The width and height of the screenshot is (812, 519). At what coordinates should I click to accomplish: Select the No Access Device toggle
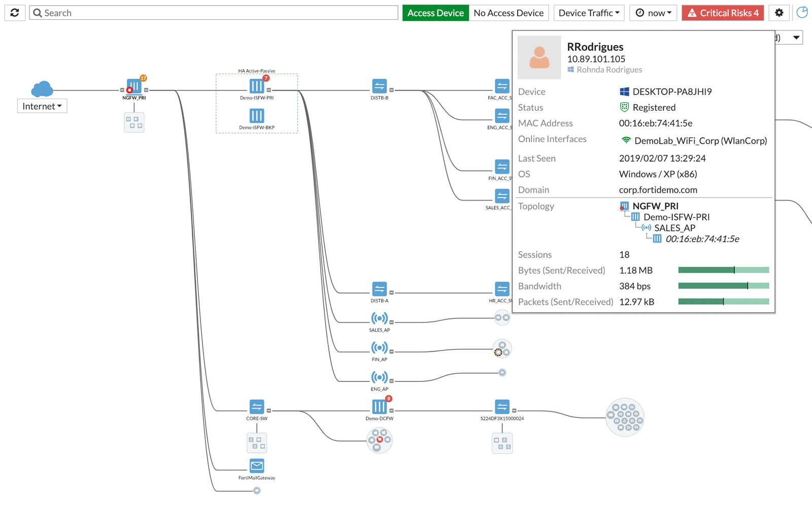pos(509,13)
